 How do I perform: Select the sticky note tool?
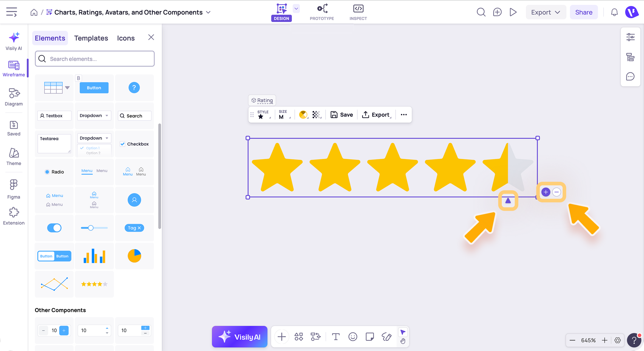click(x=370, y=337)
